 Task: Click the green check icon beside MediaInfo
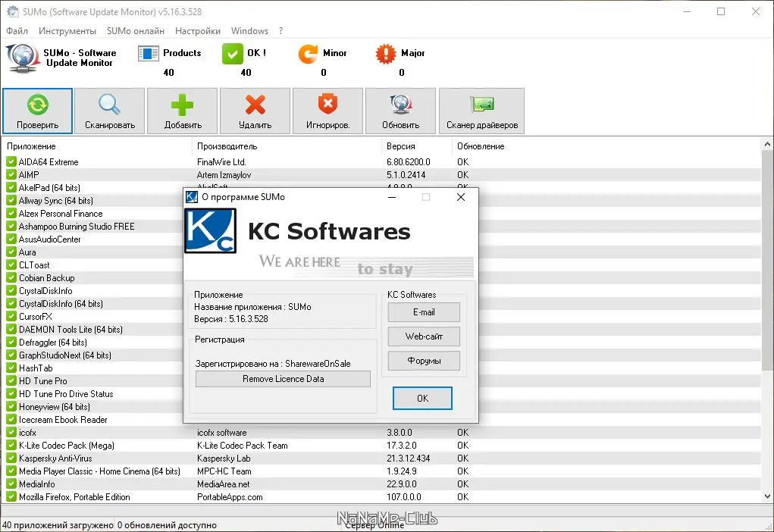click(11, 483)
